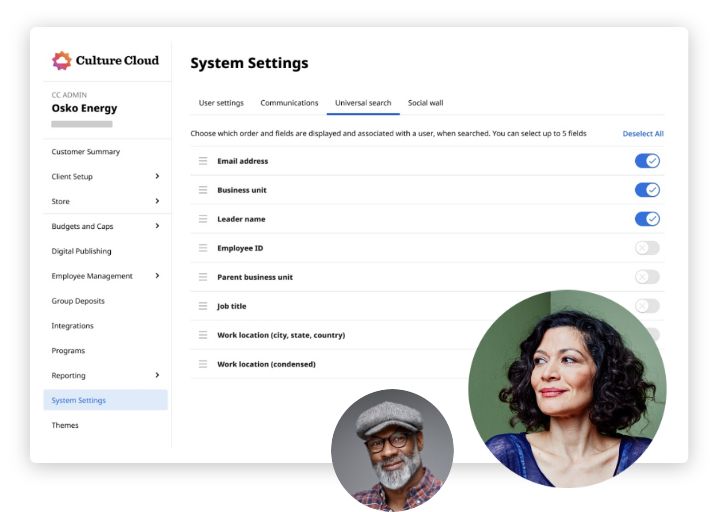Image resolution: width=719 pixels, height=512 pixels.
Task: Open the Communications tab
Action: pos(289,103)
